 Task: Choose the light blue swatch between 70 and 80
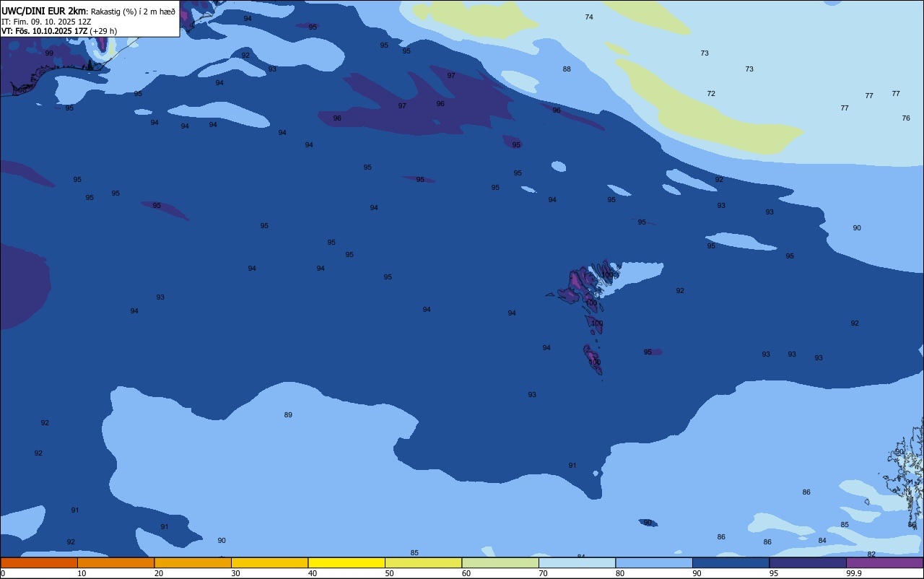(577, 562)
